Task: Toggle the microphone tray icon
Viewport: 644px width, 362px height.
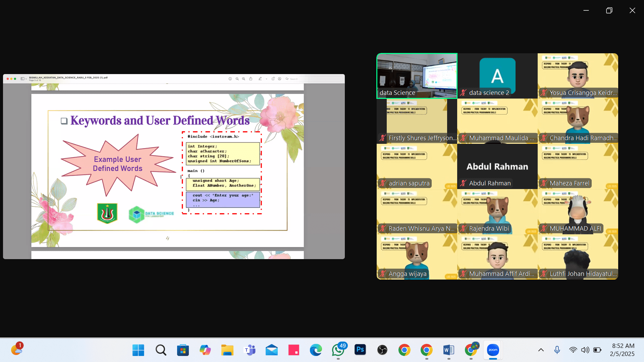Action: (557, 350)
